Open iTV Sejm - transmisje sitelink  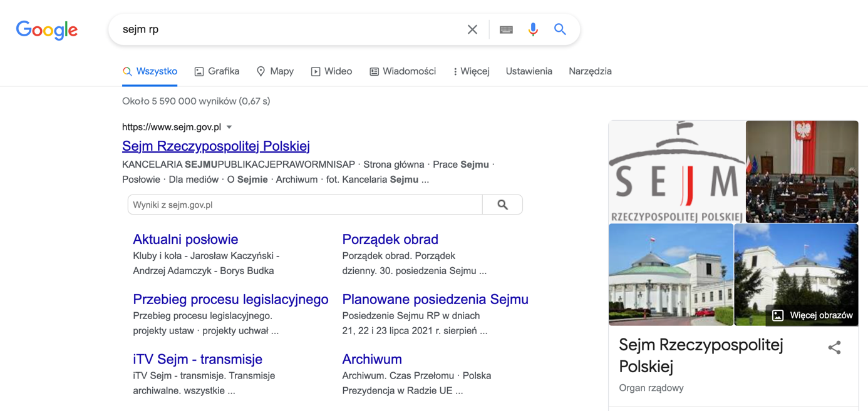pos(197,359)
